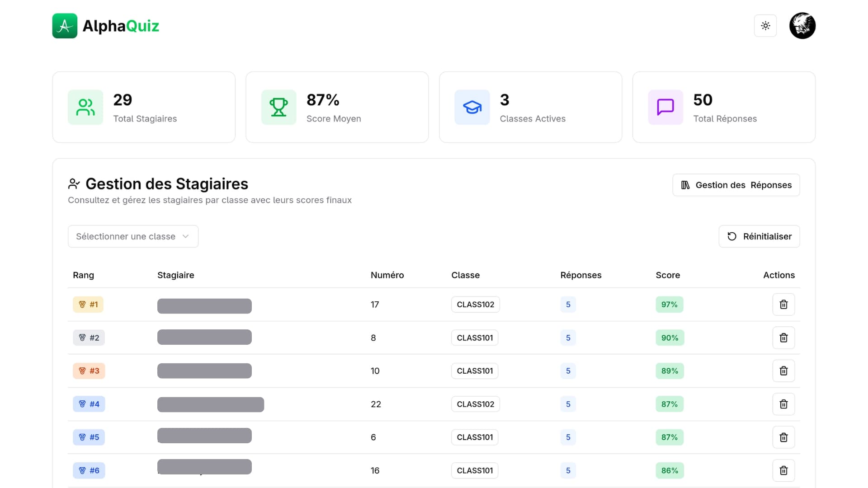Click the redacted stagiaire name in rank #4 row
868x488 pixels.
pos(211,404)
